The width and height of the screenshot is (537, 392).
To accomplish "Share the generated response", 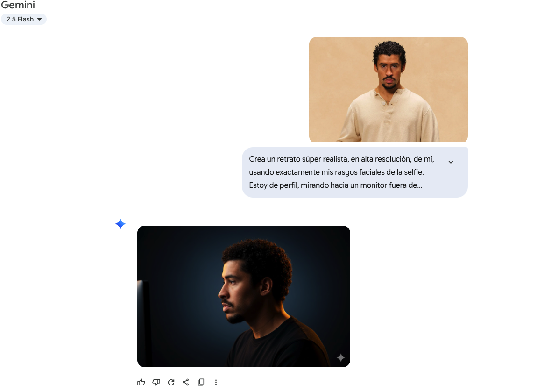I will (x=186, y=382).
